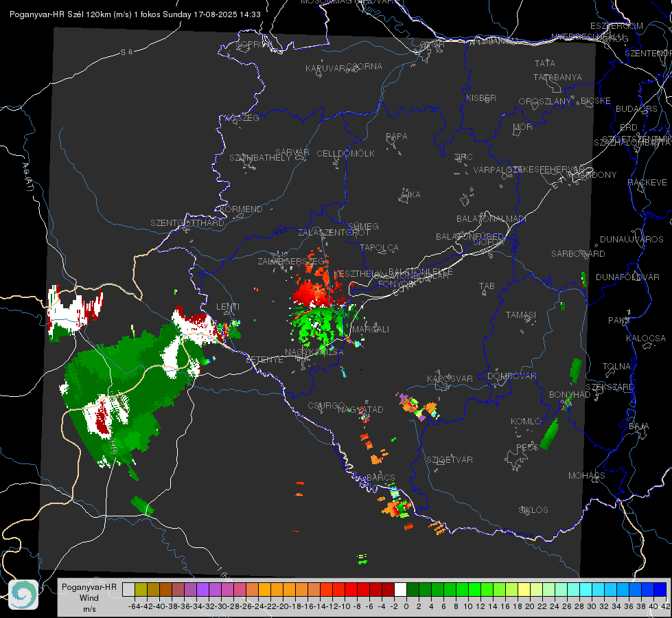This screenshot has width=672, height=618.
Task: Click the LENTI city label
Action: [x=228, y=307]
